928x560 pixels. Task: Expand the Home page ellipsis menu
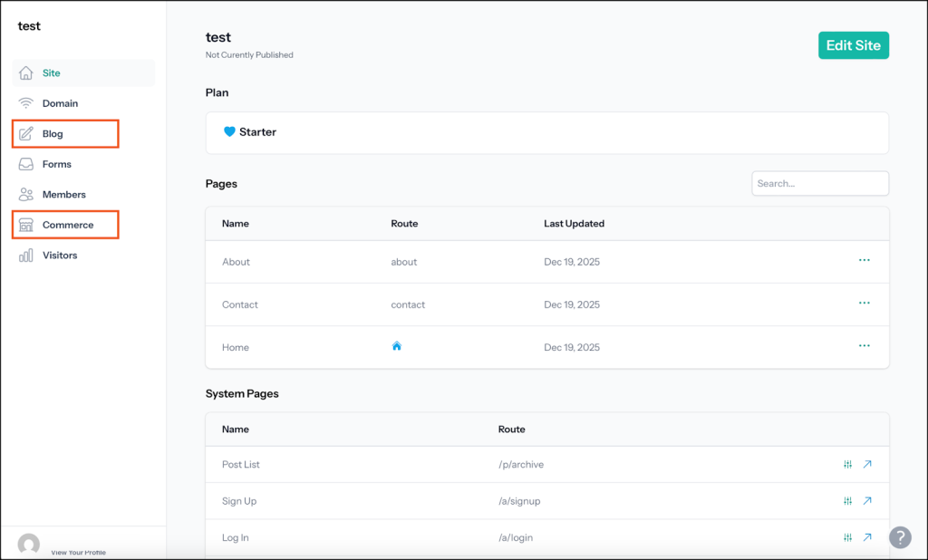[864, 346]
